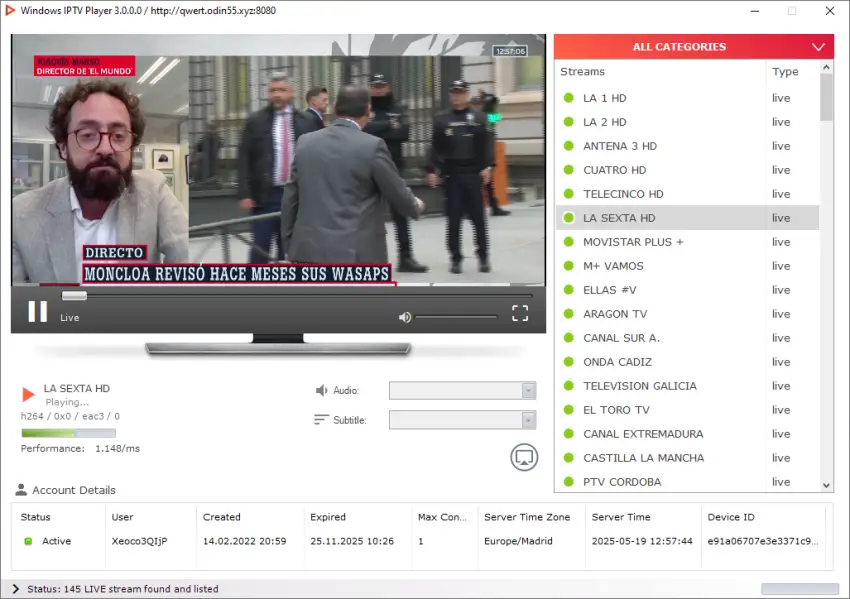This screenshot has height=599, width=850.
Task: Open the ALL CATEGORIES dropdown
Action: click(693, 47)
